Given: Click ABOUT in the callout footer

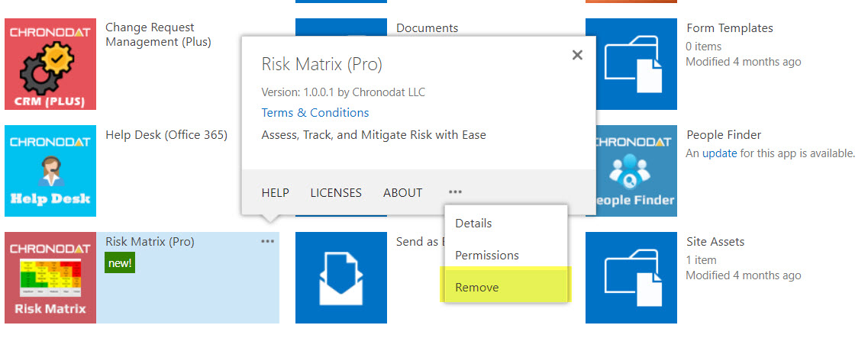Looking at the screenshot, I should (403, 193).
